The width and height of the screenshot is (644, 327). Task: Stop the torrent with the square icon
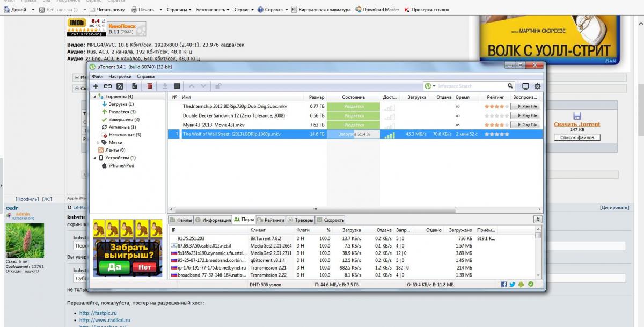coord(177,86)
